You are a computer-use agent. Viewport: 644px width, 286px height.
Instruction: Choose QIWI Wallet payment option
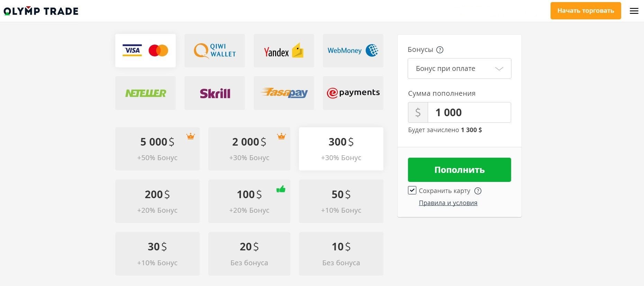tap(215, 50)
